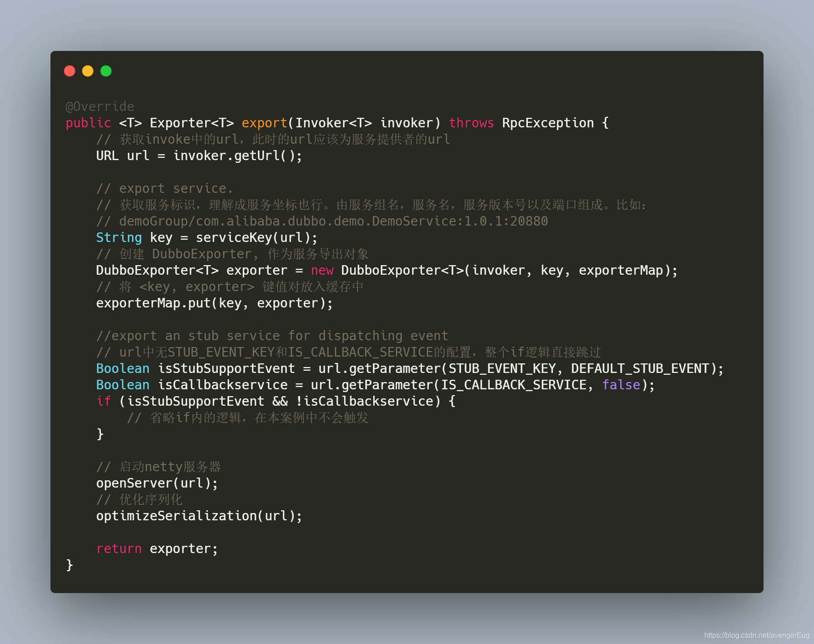Click 'RpcException' in method signature
Screen dimensions: 814x644
548,123
